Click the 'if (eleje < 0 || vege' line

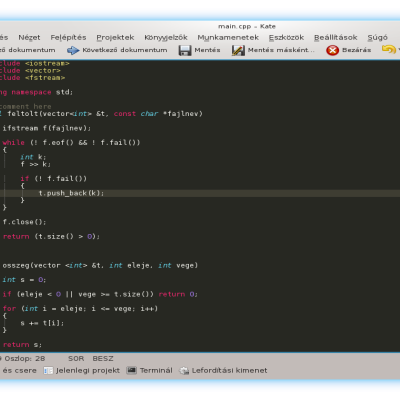click(x=100, y=294)
